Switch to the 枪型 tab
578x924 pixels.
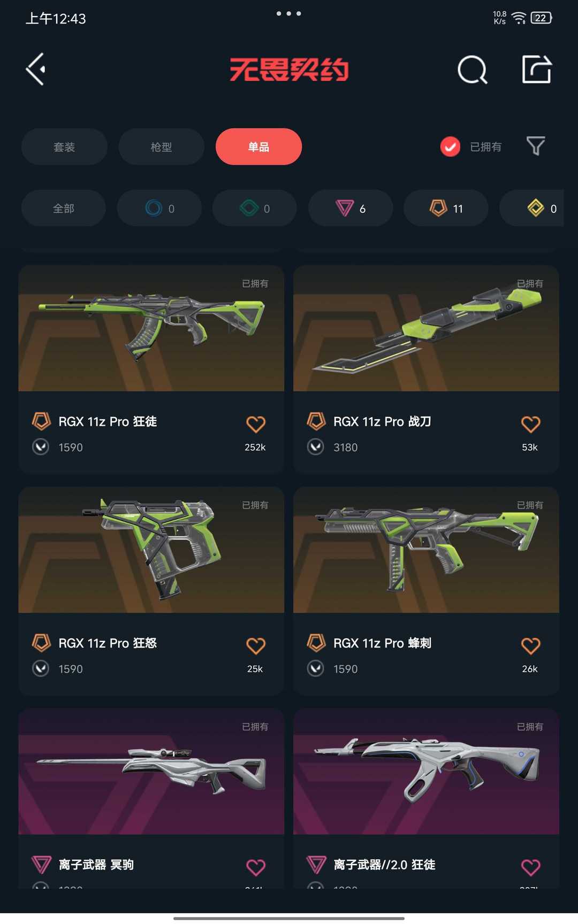click(161, 147)
